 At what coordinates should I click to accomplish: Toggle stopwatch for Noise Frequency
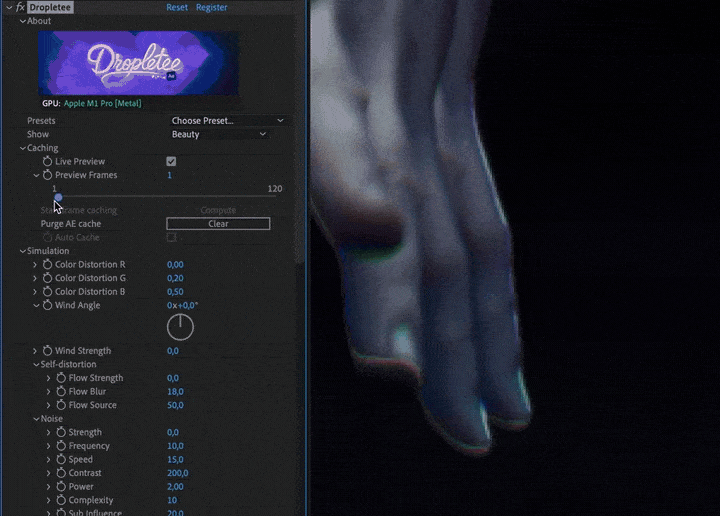tap(61, 446)
